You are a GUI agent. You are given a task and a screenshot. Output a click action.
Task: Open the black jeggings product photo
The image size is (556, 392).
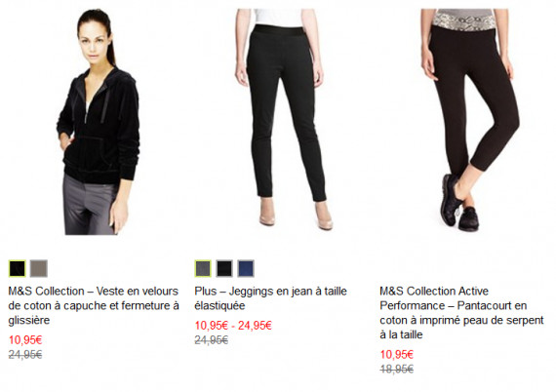(279, 119)
